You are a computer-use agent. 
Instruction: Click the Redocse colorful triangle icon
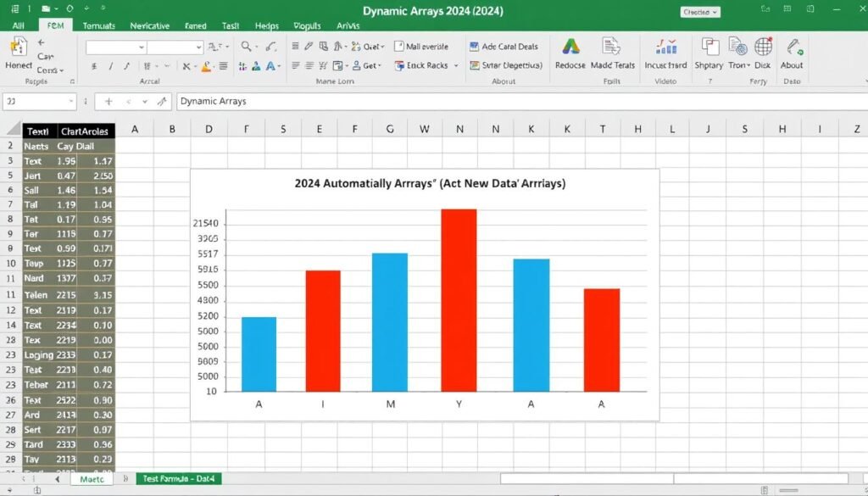pos(570,47)
